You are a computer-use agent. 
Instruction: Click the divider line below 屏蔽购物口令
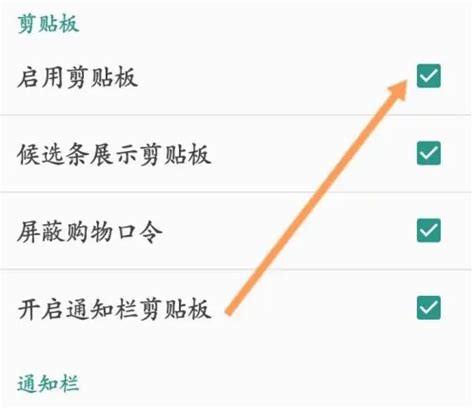click(x=236, y=269)
